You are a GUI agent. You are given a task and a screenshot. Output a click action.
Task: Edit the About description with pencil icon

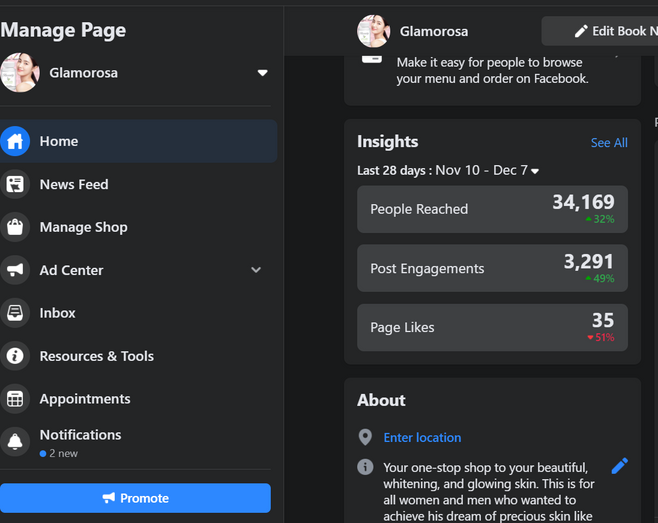pos(619,466)
